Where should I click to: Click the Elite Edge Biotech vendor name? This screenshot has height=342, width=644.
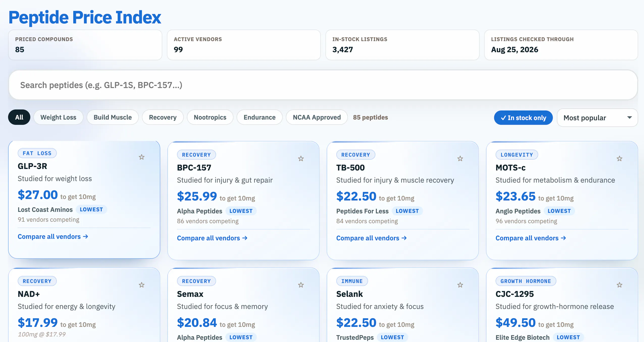click(523, 337)
